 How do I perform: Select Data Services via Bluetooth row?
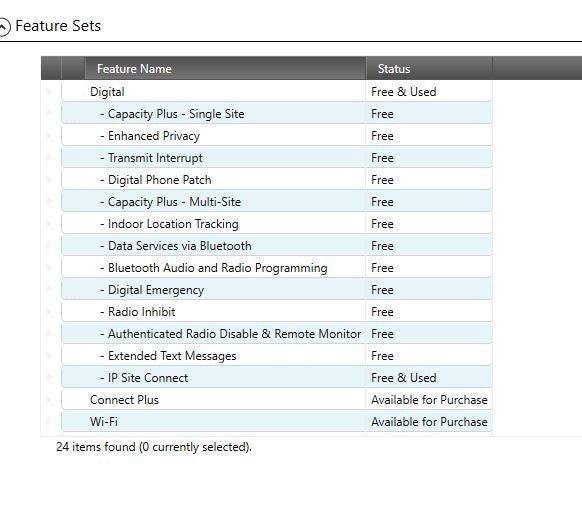[277, 245]
